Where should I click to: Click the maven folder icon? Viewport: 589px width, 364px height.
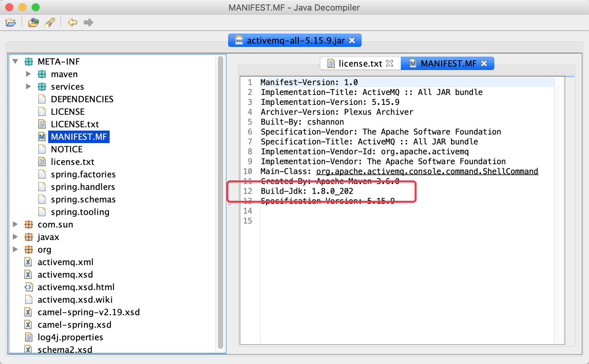(x=42, y=74)
